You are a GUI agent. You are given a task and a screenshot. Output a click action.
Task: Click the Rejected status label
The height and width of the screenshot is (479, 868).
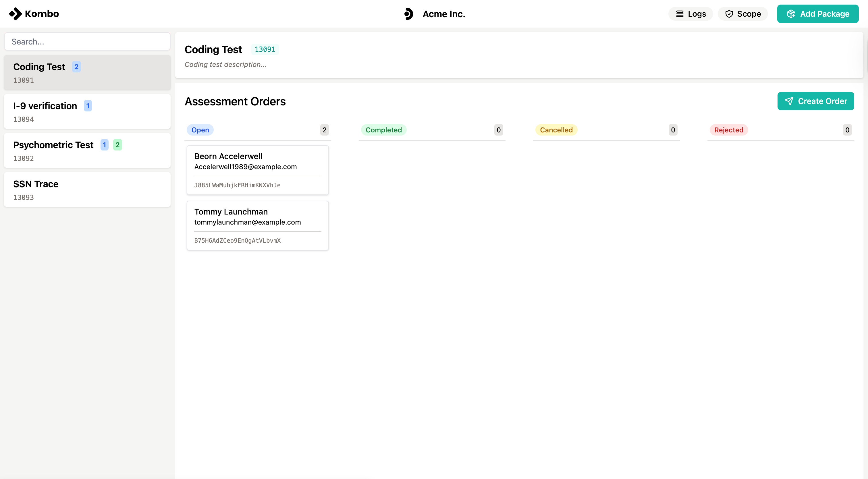pyautogui.click(x=728, y=130)
